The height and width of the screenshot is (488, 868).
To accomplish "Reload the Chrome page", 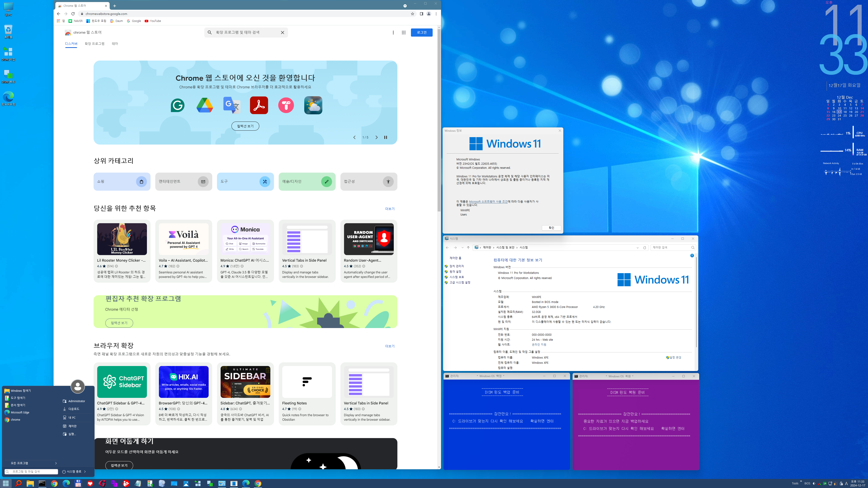I will (73, 14).
